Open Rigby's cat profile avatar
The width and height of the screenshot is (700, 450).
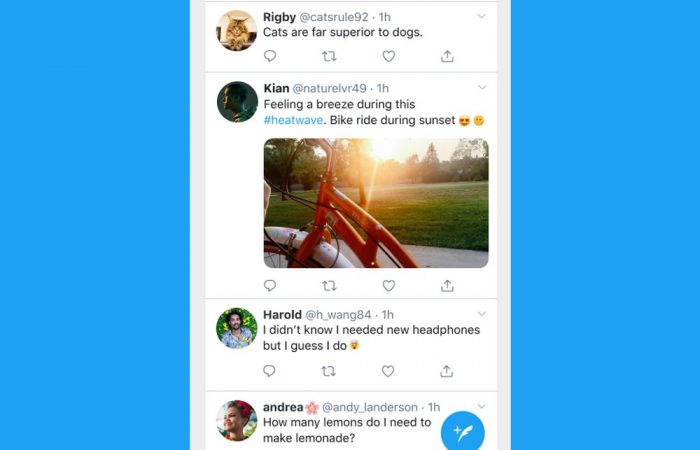click(x=237, y=30)
